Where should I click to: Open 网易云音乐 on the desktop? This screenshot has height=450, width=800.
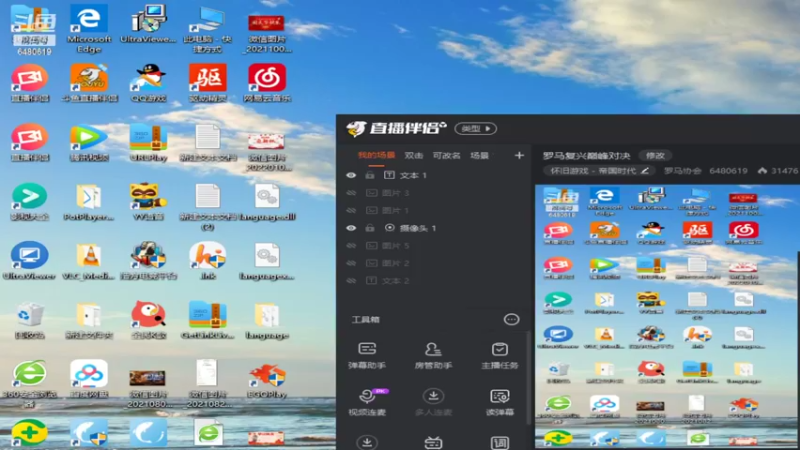click(x=267, y=83)
